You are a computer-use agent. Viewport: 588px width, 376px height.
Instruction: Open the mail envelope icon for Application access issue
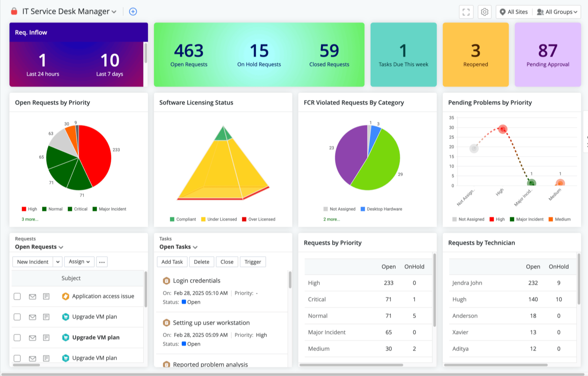32,296
